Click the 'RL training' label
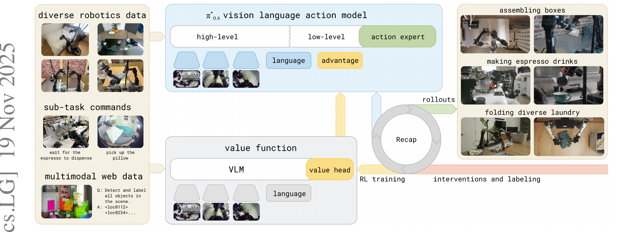Viewport: 644px width, 232px height. [382, 179]
